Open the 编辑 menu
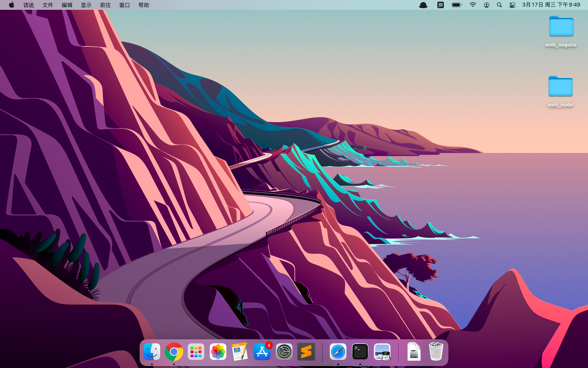 pyautogui.click(x=67, y=5)
